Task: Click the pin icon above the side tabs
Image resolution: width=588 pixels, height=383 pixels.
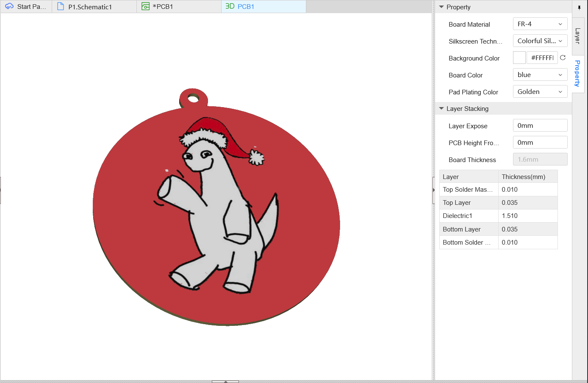Action: 579,8
